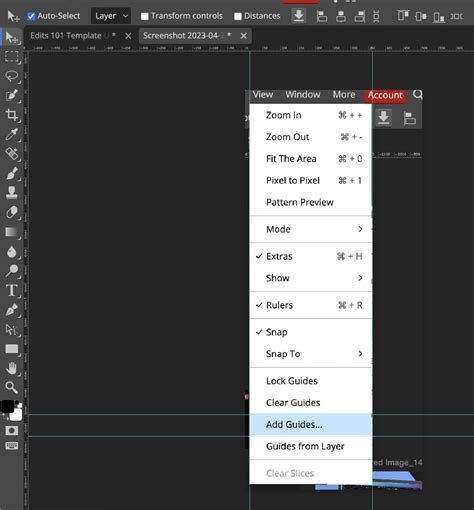Select the Rectangle Select tool
474x510 pixels.
coord(12,57)
